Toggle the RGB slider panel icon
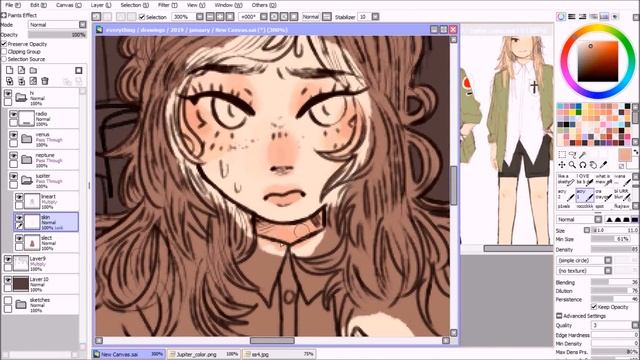Image resolution: width=640 pixels, height=360 pixels. (572, 17)
